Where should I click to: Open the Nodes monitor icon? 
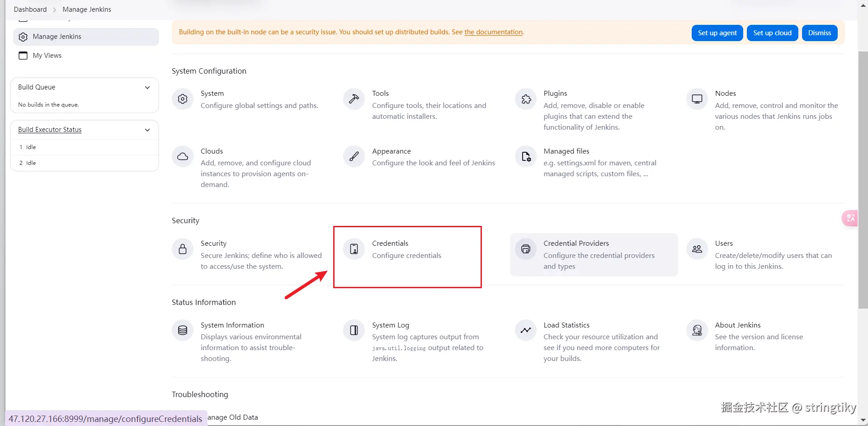[697, 99]
